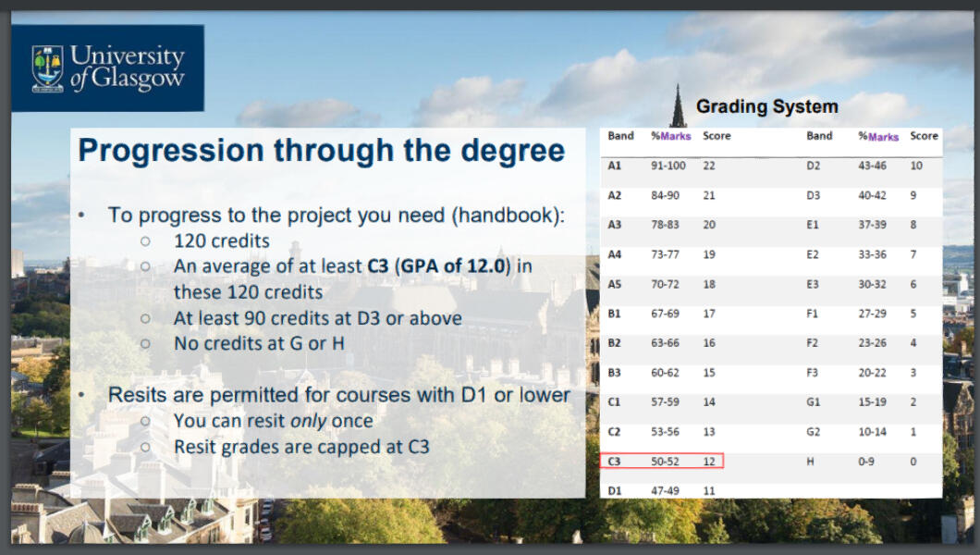This screenshot has height=555, width=980.
Task: Click the A2 band cell
Action: tap(615, 195)
